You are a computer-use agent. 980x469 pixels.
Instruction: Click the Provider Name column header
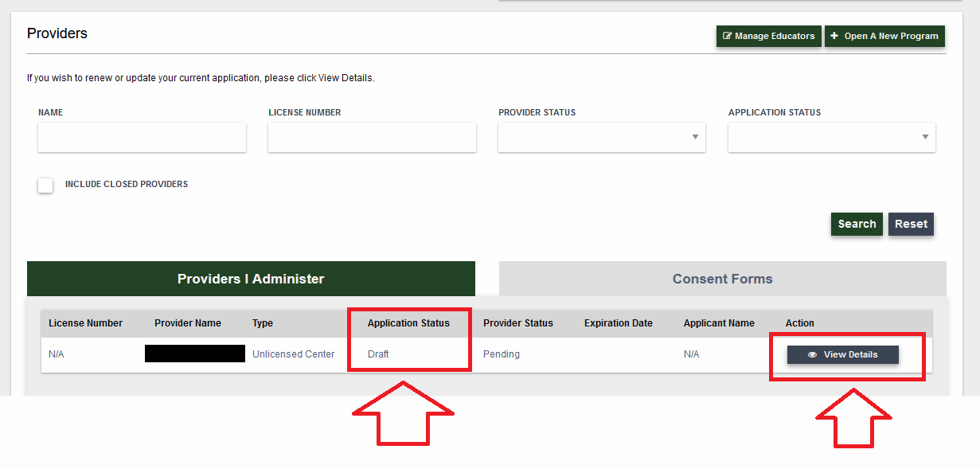click(188, 323)
